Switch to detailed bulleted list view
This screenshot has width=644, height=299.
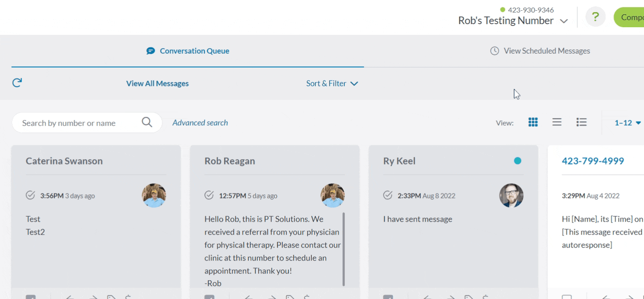[x=581, y=122]
